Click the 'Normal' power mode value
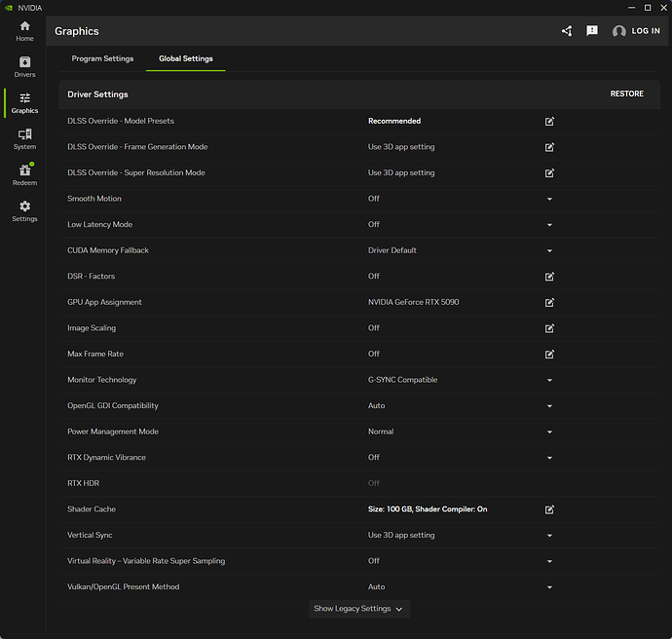Image resolution: width=672 pixels, height=639 pixels. click(381, 432)
